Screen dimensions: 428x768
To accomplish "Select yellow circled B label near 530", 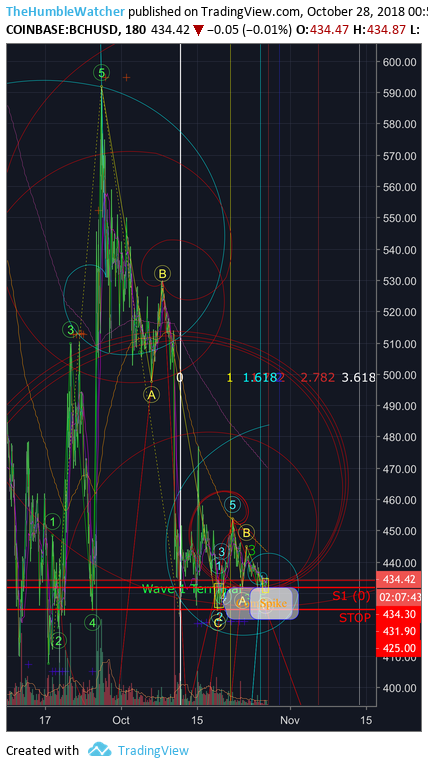I will click(x=163, y=273).
